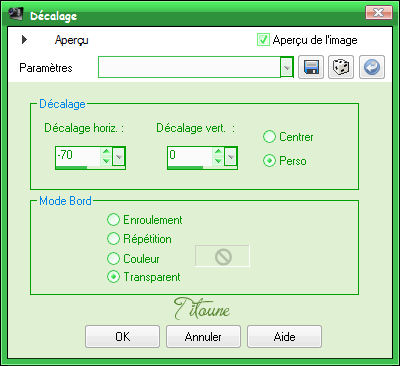Click the OK button
The height and width of the screenshot is (366, 400).
click(x=122, y=337)
